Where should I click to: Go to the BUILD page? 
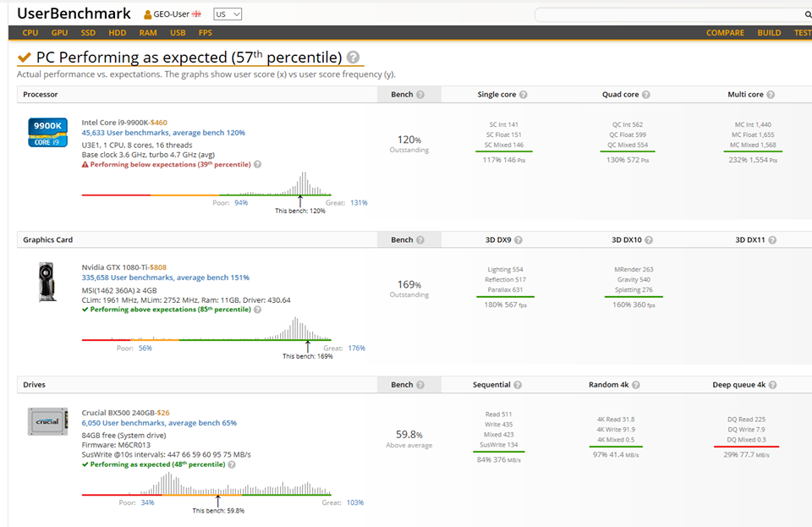click(x=769, y=33)
